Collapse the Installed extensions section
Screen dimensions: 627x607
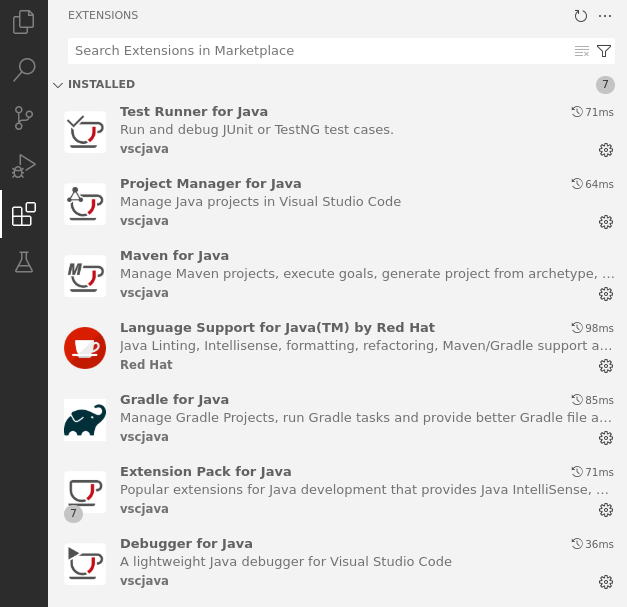click(58, 85)
